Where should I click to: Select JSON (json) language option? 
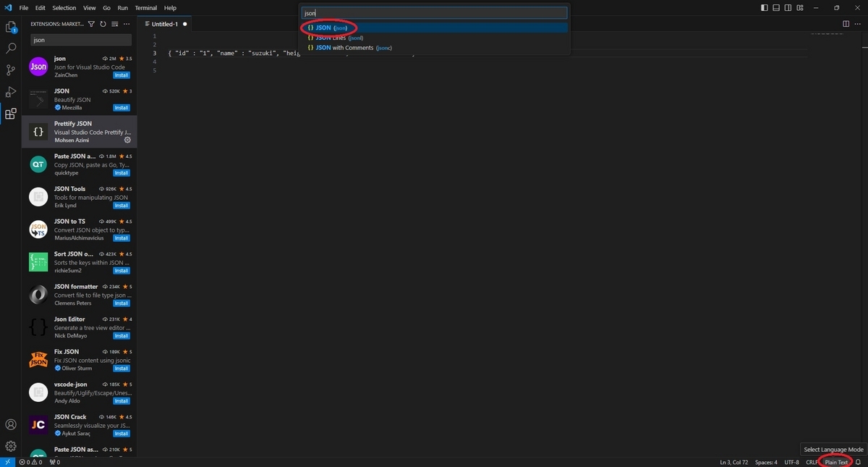[435, 28]
